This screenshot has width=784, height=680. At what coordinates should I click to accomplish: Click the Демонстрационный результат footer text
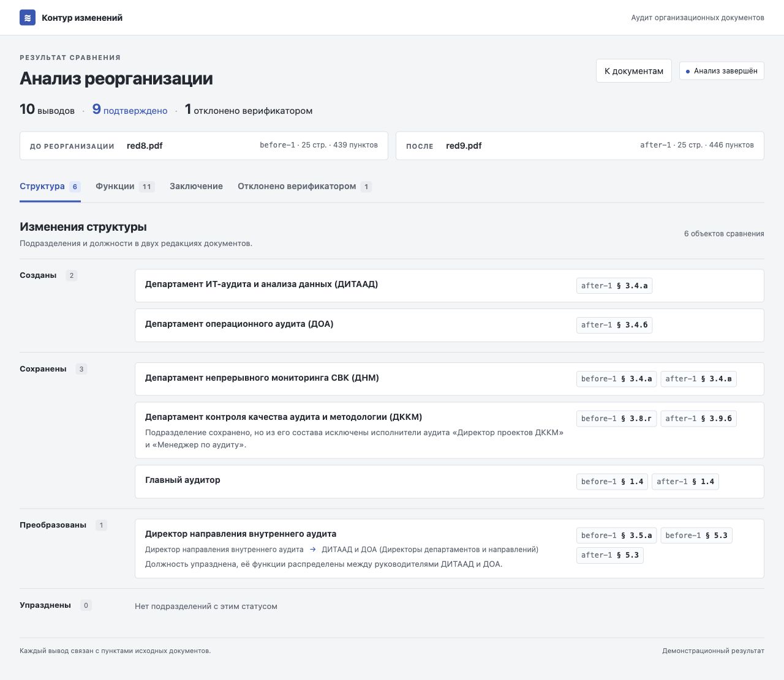coord(713,651)
